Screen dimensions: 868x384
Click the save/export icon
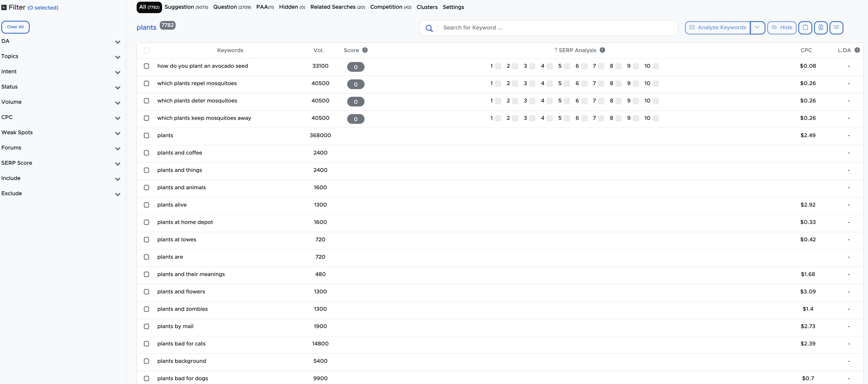click(x=821, y=27)
